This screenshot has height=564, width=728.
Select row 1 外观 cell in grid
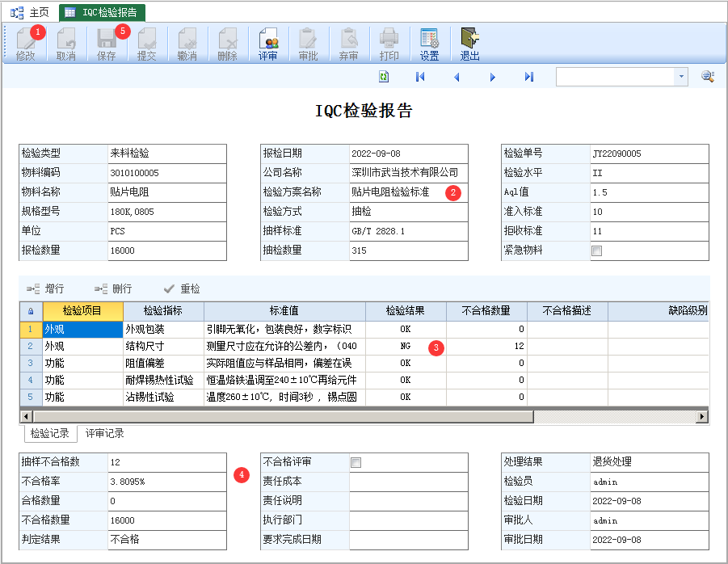pyautogui.click(x=82, y=330)
